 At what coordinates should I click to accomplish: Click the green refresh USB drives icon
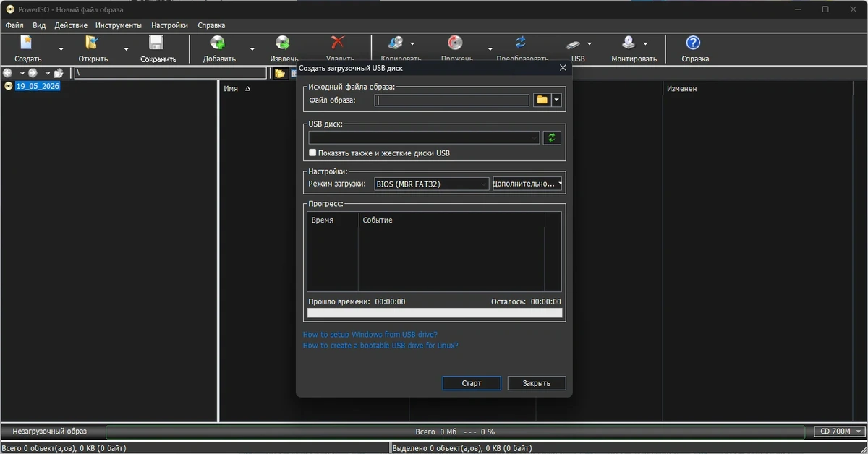[552, 137]
